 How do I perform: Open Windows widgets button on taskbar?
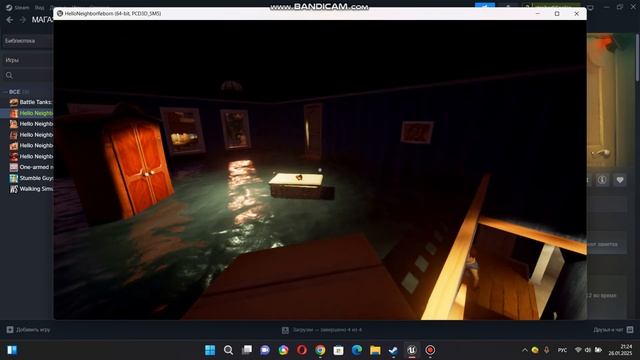(12, 350)
